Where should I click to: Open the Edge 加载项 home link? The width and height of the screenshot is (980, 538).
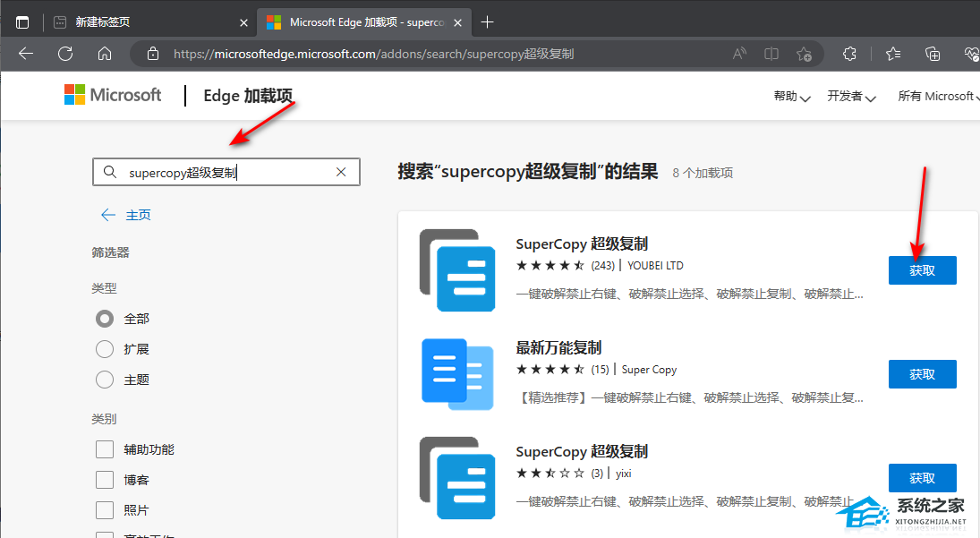coord(248,96)
